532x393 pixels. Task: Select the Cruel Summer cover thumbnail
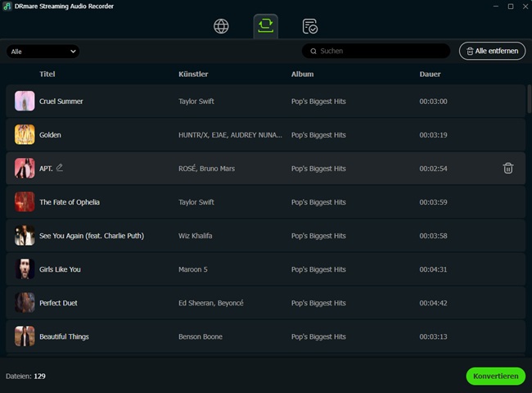coord(25,101)
